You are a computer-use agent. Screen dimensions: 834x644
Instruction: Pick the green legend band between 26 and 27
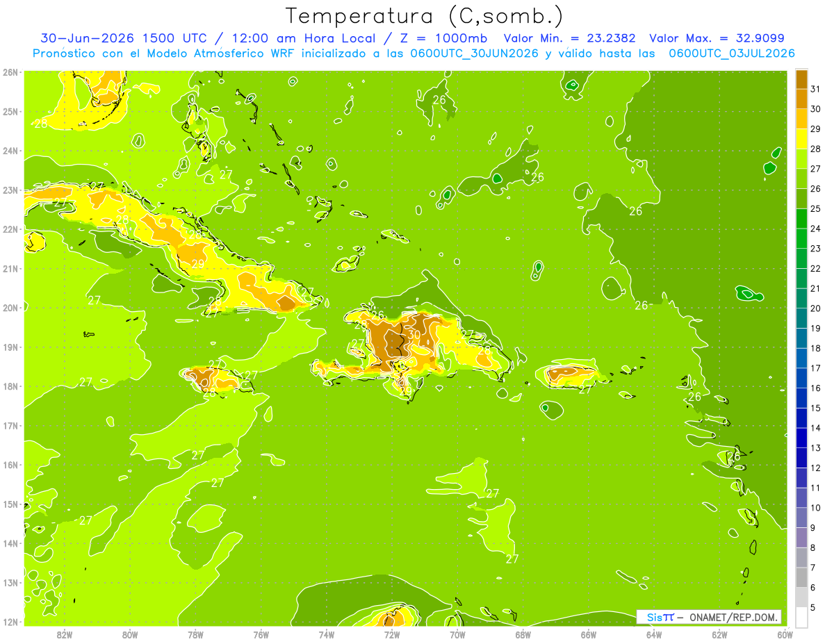pos(801,179)
